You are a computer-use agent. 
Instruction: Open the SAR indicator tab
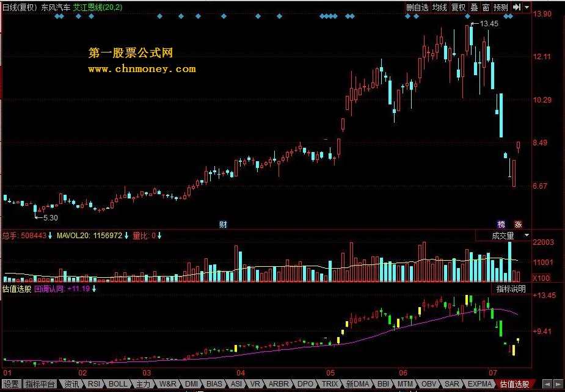click(x=451, y=384)
